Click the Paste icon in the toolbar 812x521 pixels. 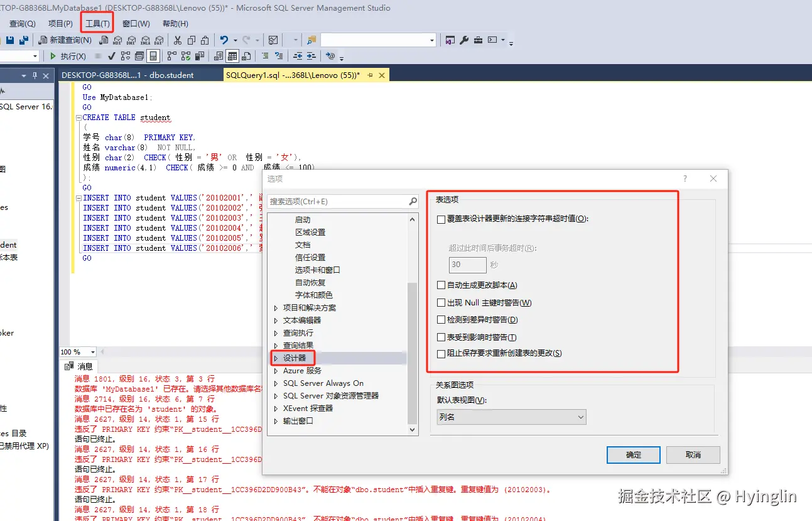click(x=205, y=40)
